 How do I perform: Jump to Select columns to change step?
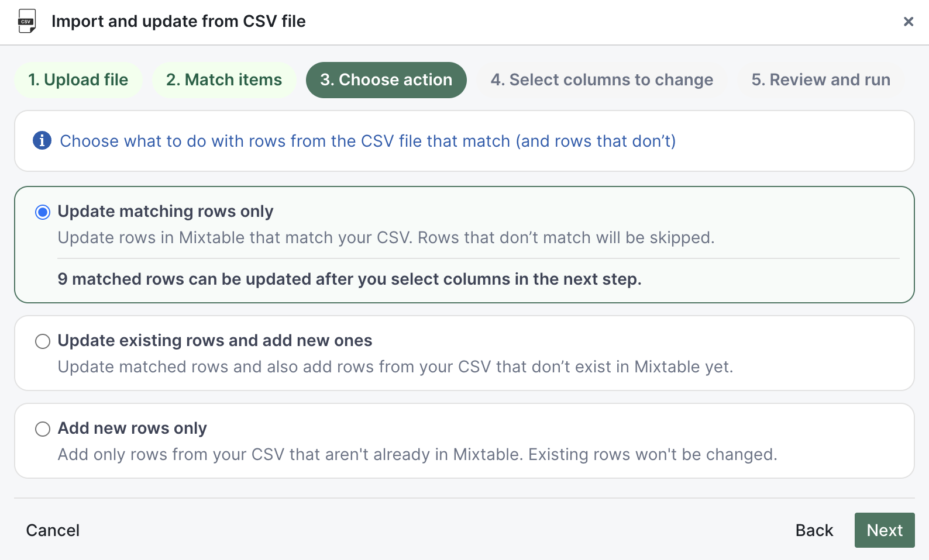click(601, 79)
